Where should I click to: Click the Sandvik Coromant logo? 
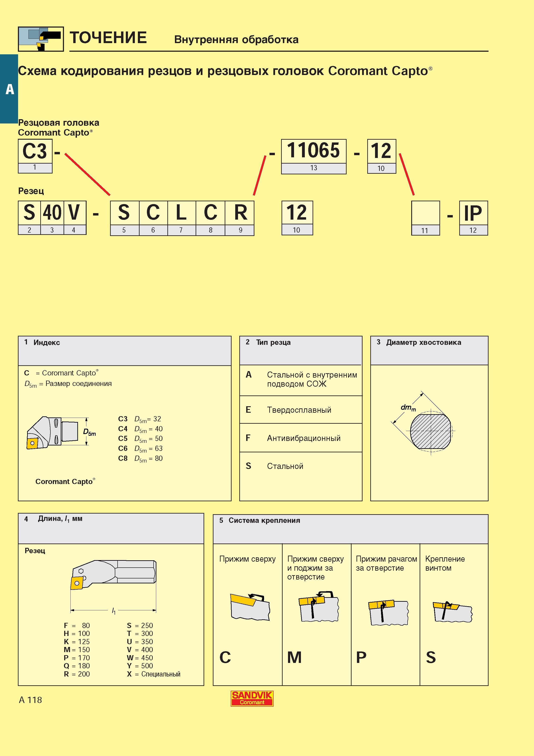pyautogui.click(x=252, y=699)
